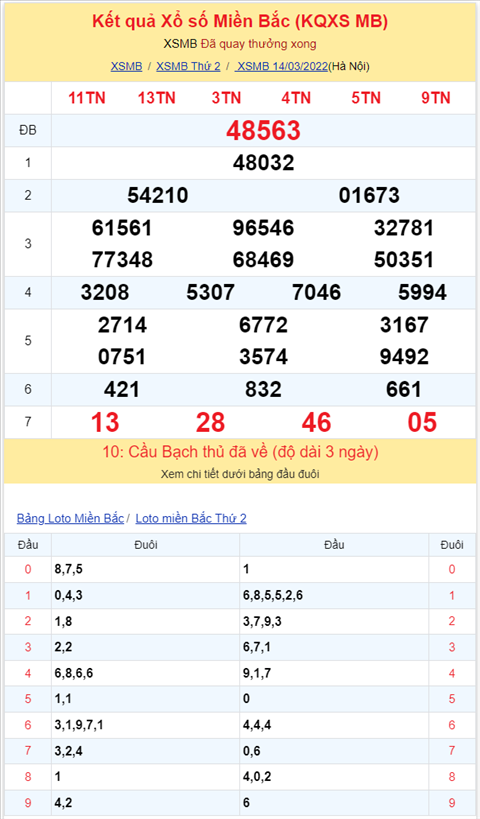Click the Cầu Bạch thủ đã về notice
Image resolution: width=480 pixels, height=819 pixels.
tap(240, 452)
